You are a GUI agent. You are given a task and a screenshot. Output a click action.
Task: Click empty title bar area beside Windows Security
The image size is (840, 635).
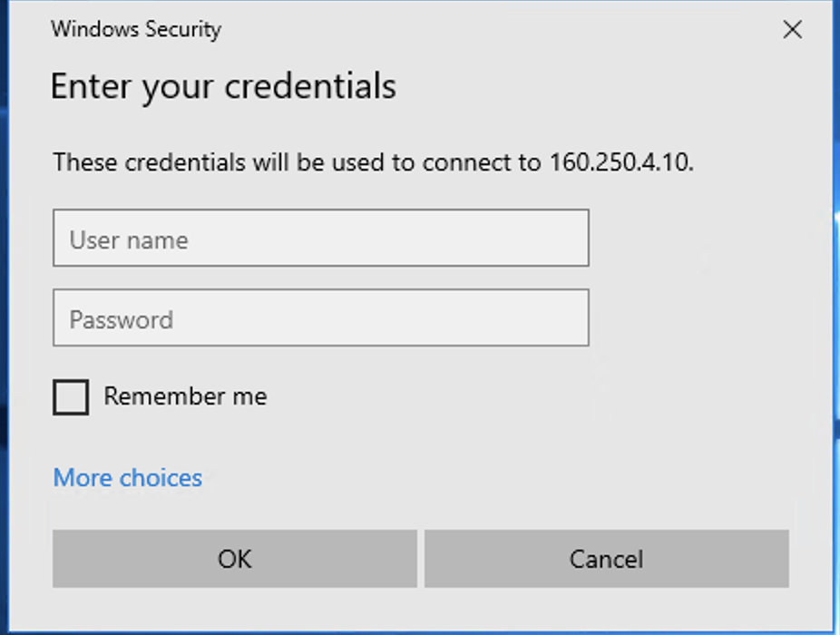tap(499, 29)
